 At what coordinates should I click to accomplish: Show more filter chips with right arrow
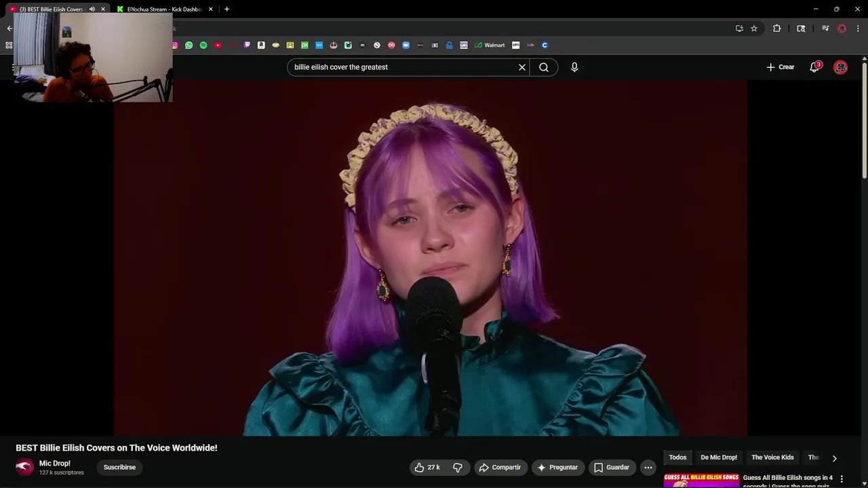coord(834,458)
